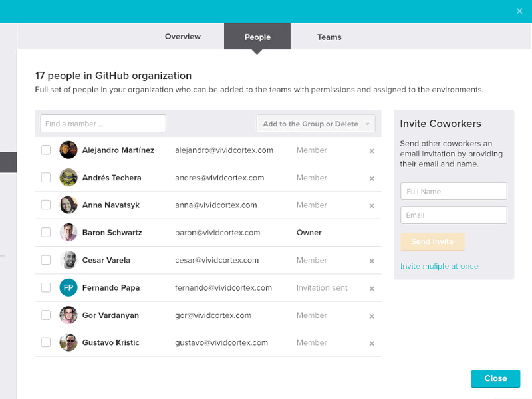Click the dropdown arrow beside the group action button

pyautogui.click(x=368, y=124)
